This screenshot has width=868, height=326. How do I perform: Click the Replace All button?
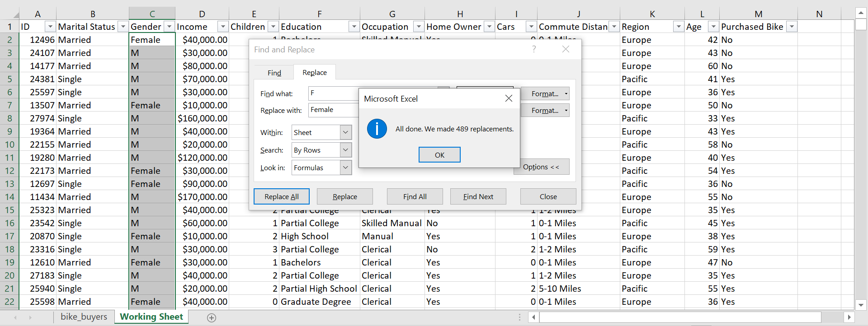click(281, 196)
